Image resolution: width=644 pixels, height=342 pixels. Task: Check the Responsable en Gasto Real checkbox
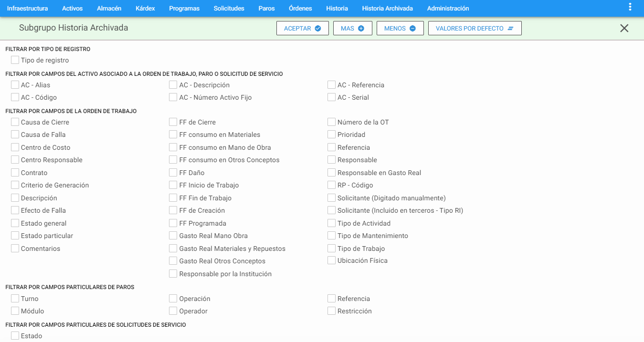331,173
